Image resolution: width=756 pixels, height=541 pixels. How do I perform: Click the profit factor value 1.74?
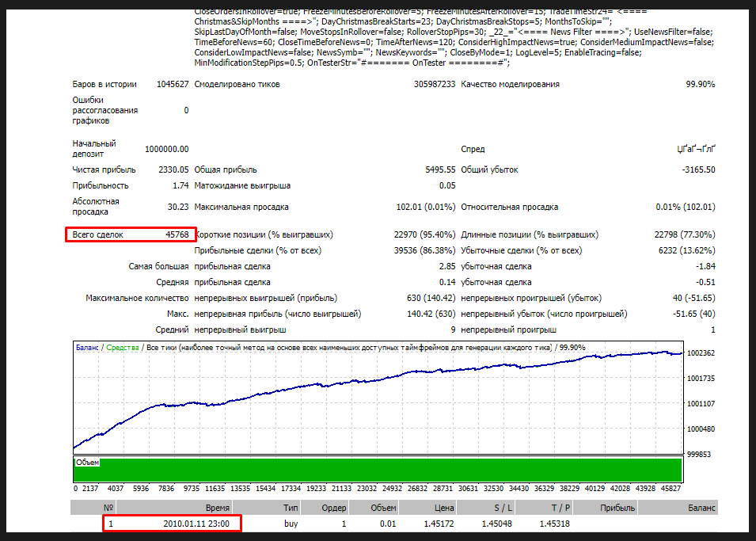click(180, 186)
